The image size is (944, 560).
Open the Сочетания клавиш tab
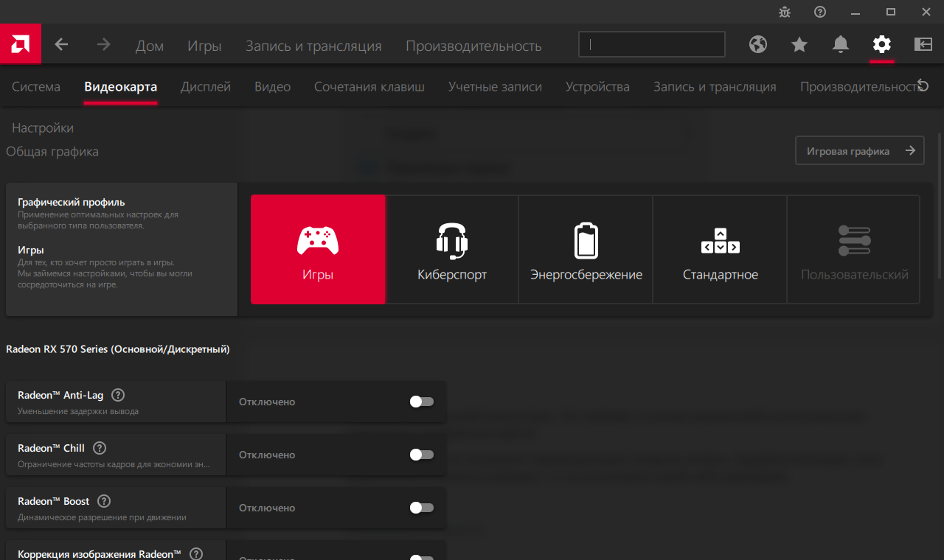click(x=369, y=87)
